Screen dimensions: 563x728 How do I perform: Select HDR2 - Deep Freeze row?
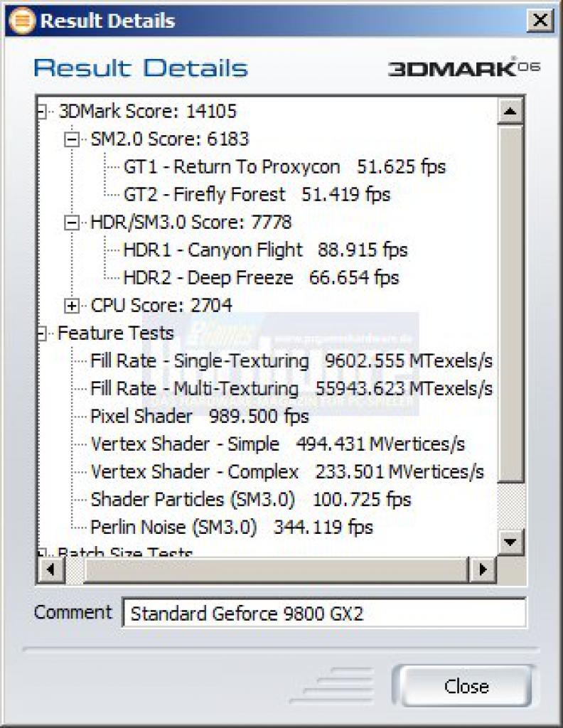pos(261,278)
